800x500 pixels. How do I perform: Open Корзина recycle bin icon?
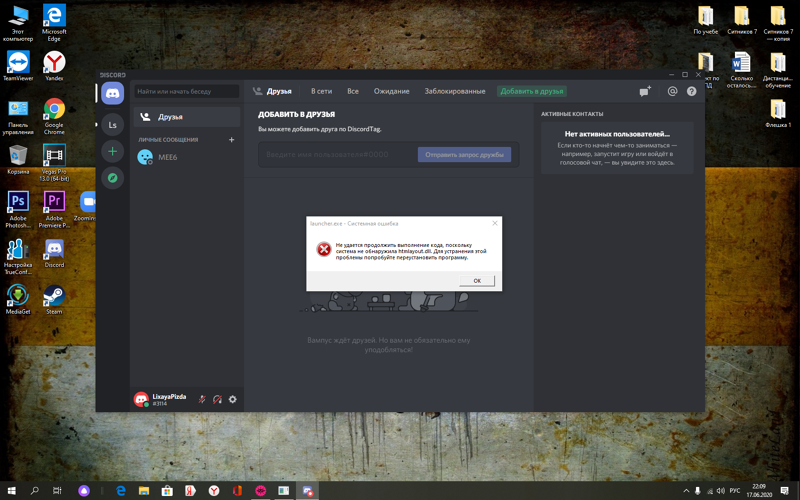point(18,160)
